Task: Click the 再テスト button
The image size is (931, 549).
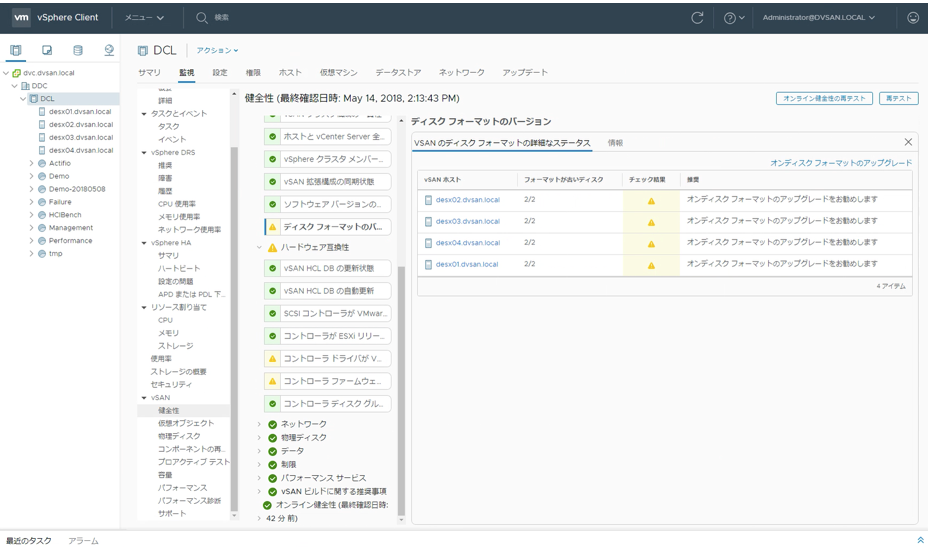Action: (899, 99)
